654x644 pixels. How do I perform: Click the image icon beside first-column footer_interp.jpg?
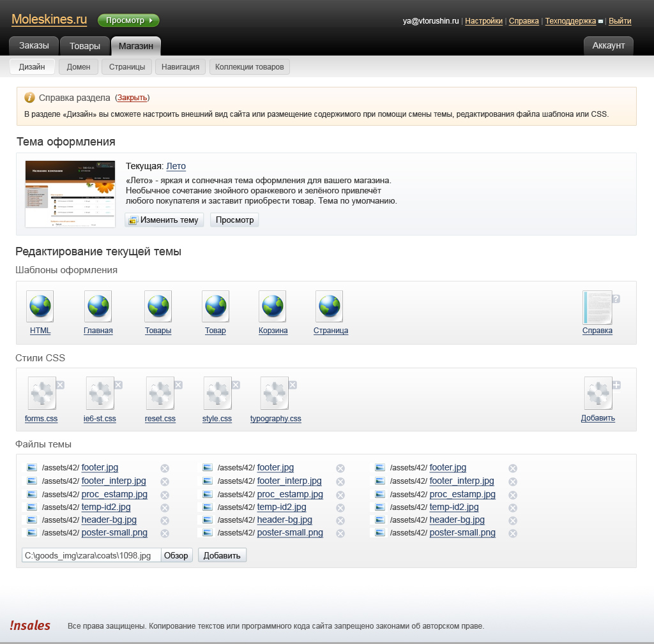pos(32,481)
